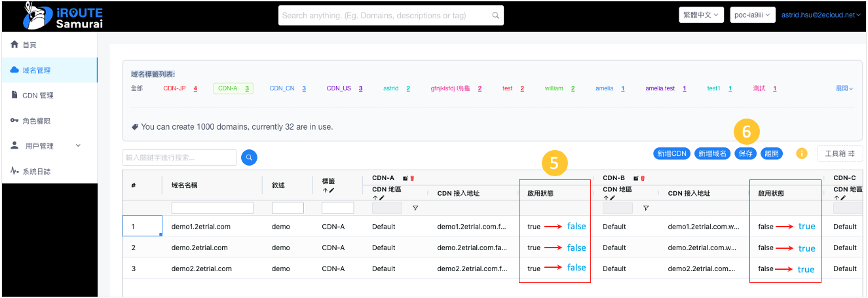Click the 保存 save button
The image size is (868, 298).
[745, 153]
